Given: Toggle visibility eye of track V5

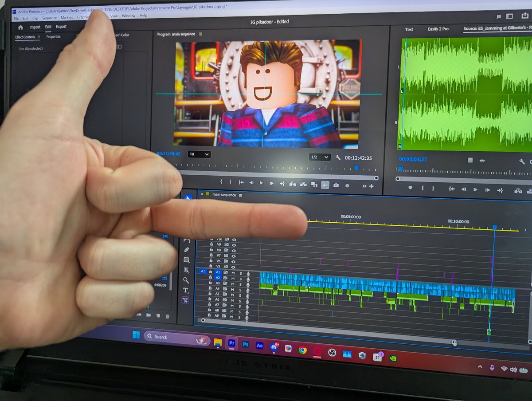Looking at the screenshot, I should tap(234, 267).
